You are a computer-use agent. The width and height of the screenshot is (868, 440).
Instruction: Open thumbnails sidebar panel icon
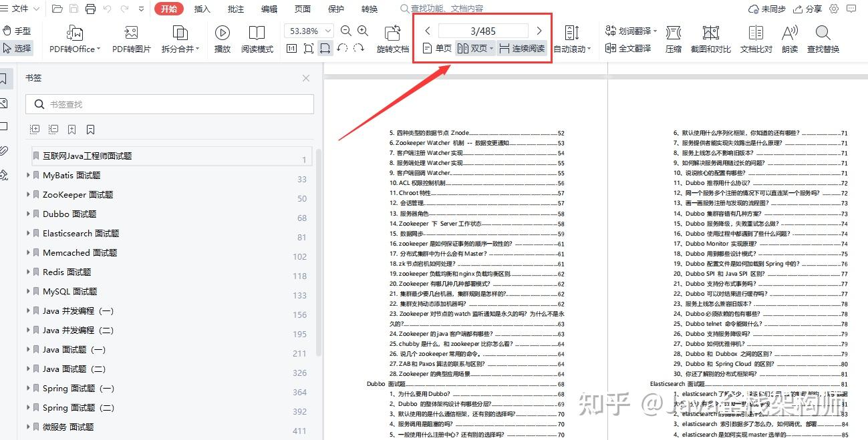3,103
